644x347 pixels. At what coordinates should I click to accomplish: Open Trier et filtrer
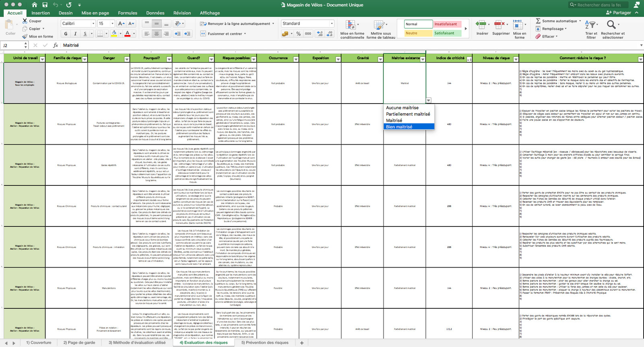point(591,29)
